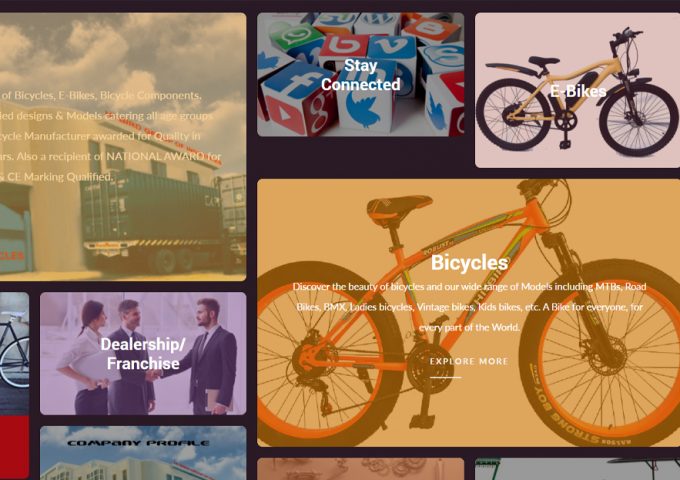Click the Bicycles heading
Image resolution: width=680 pixels, height=480 pixels.
coord(469,263)
